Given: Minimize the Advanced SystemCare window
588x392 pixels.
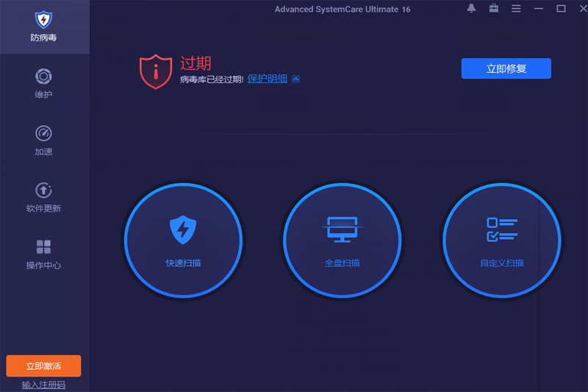Looking at the screenshot, I should [539, 8].
